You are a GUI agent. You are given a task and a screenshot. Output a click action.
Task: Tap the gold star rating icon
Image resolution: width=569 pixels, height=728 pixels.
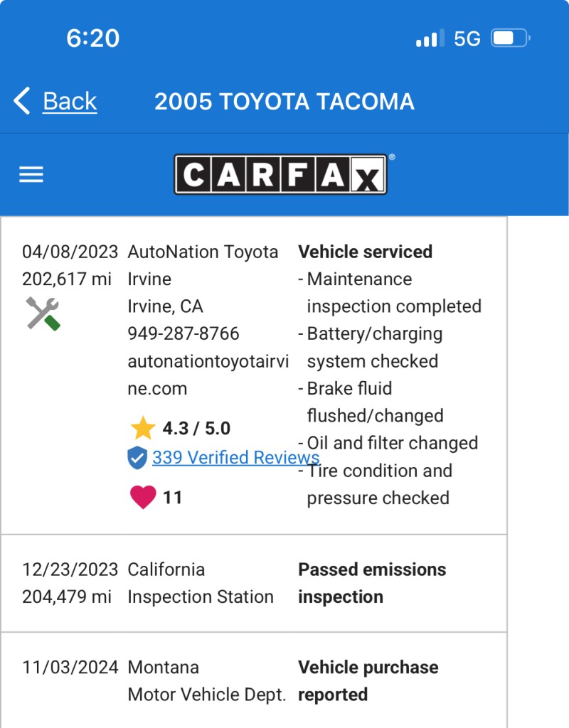tap(143, 427)
